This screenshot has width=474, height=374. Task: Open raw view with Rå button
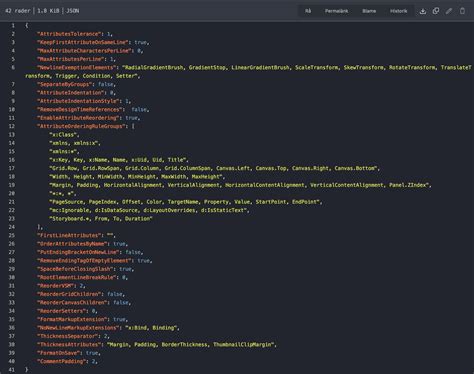(308, 11)
